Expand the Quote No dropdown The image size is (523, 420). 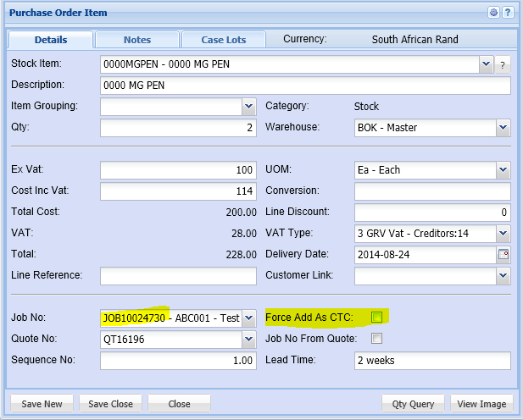[x=248, y=339]
